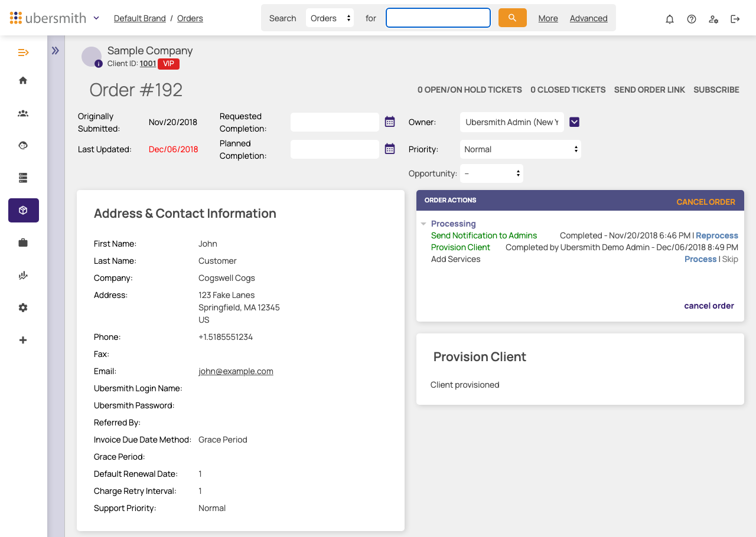Open the Requested Completion calendar picker
This screenshot has height=537, width=756.
pos(390,122)
